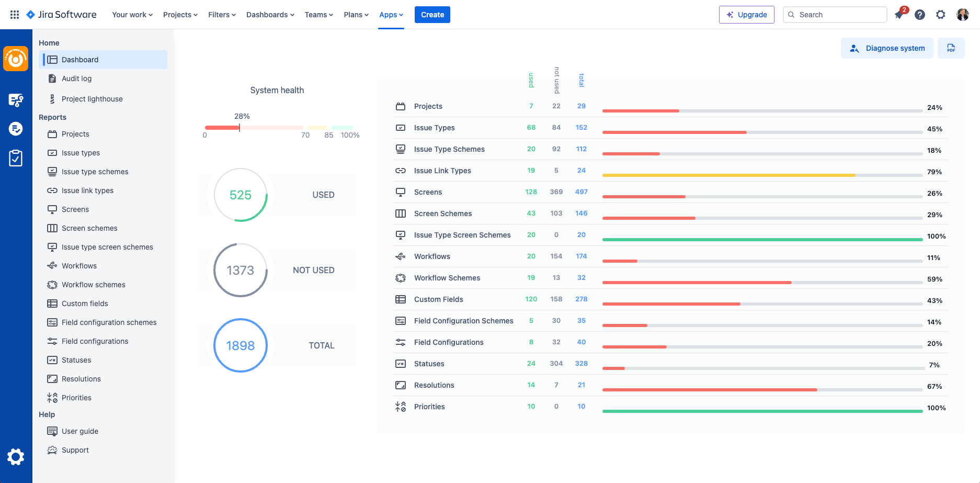Open the Jira app switcher grid icon
980x483 pixels.
(x=15, y=15)
